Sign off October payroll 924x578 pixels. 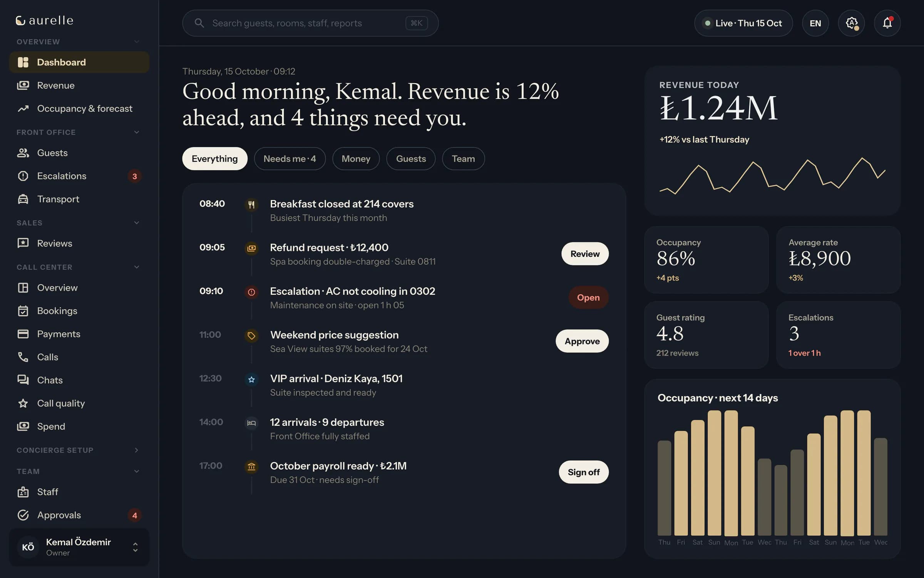click(584, 472)
